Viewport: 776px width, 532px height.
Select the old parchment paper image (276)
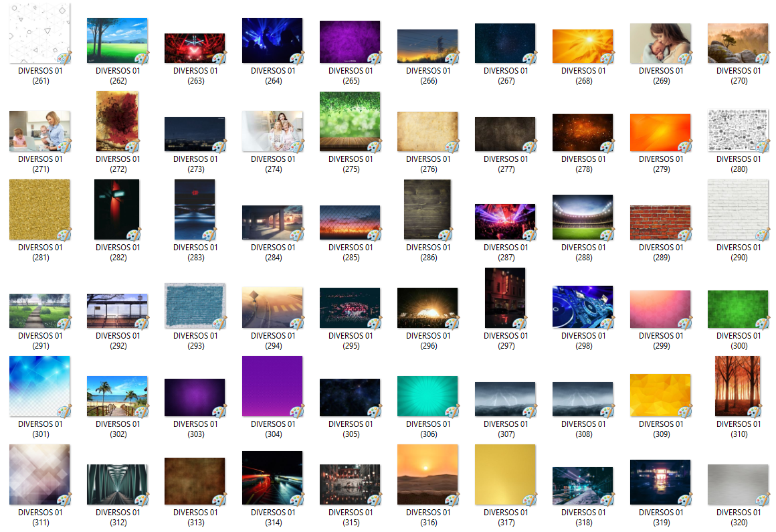point(427,131)
